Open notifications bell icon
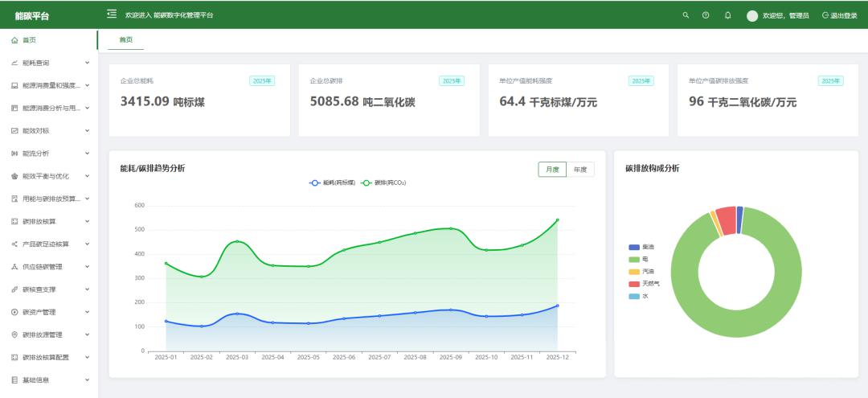The image size is (868, 398). tap(728, 15)
